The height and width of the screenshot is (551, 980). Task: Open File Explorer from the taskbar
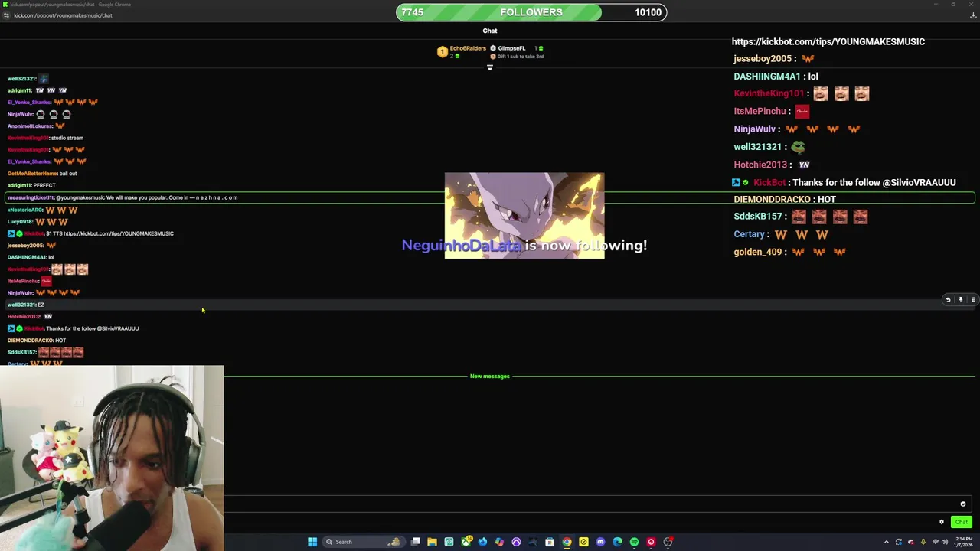coord(432,542)
